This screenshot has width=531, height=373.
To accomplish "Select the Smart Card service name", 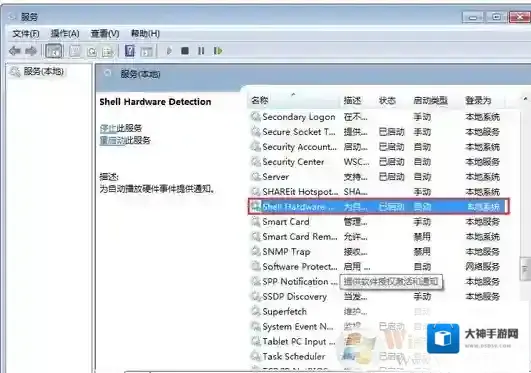I will [286, 222].
